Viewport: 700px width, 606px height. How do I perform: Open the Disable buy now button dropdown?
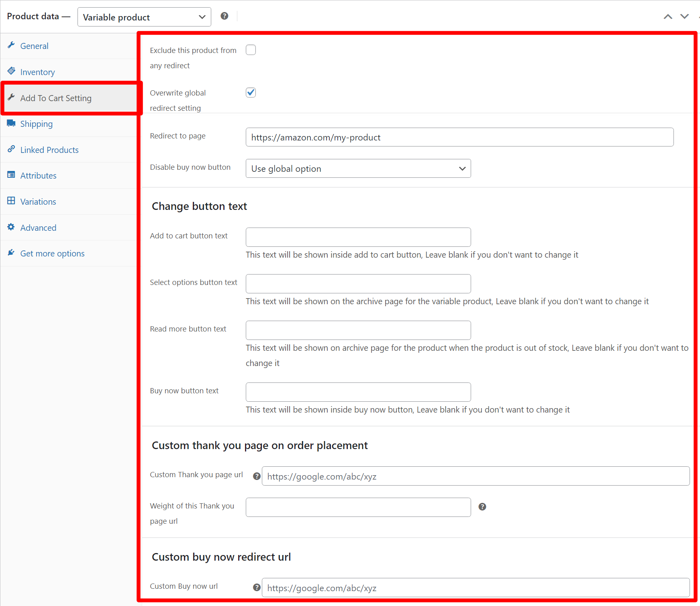(x=358, y=169)
